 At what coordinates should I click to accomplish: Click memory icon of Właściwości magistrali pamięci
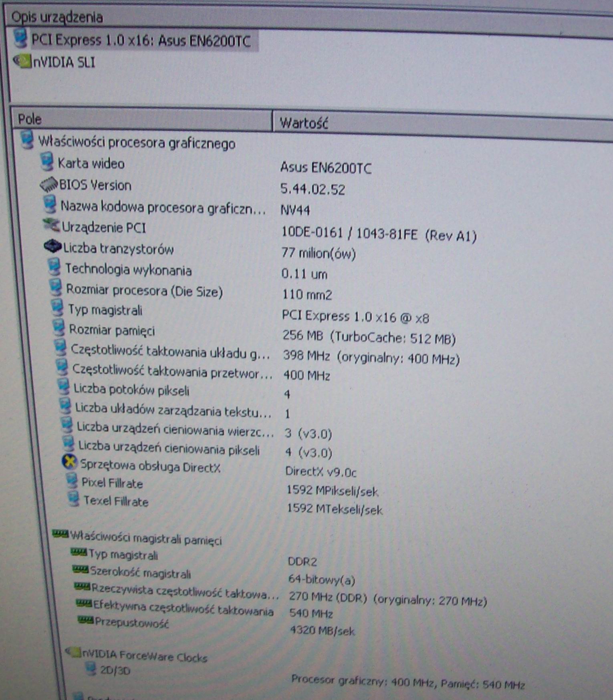point(60,533)
